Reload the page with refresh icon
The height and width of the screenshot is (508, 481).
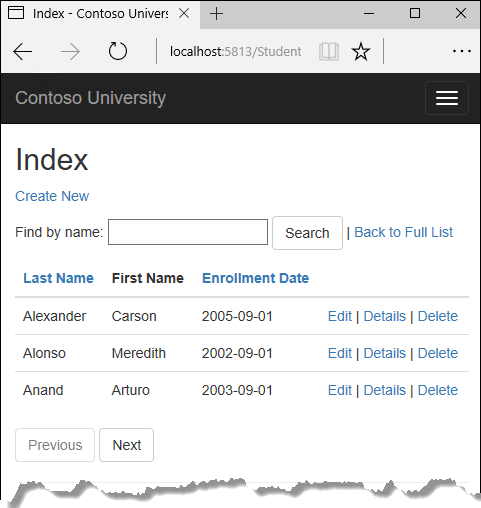[x=118, y=51]
